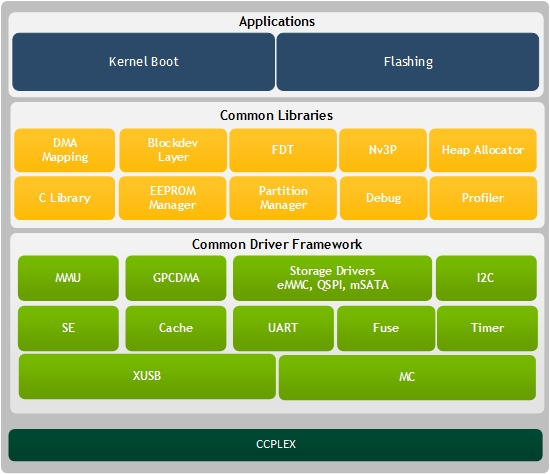Click the MC driver block
This screenshot has width=550, height=474.
coord(407,378)
